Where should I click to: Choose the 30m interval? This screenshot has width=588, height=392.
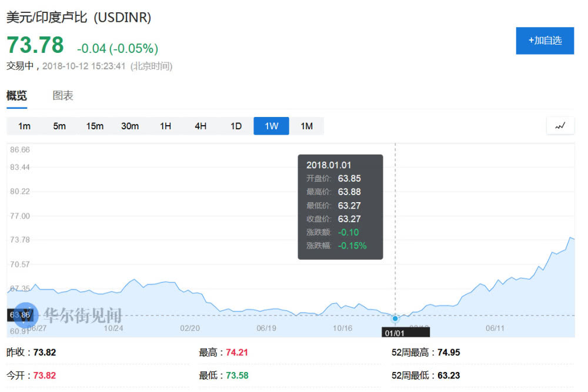[130, 126]
